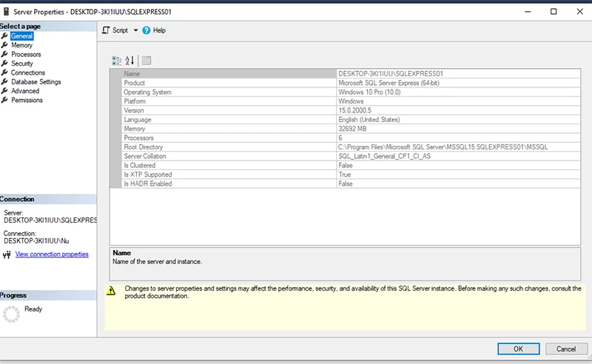Close the Server Properties window

[x=580, y=12]
